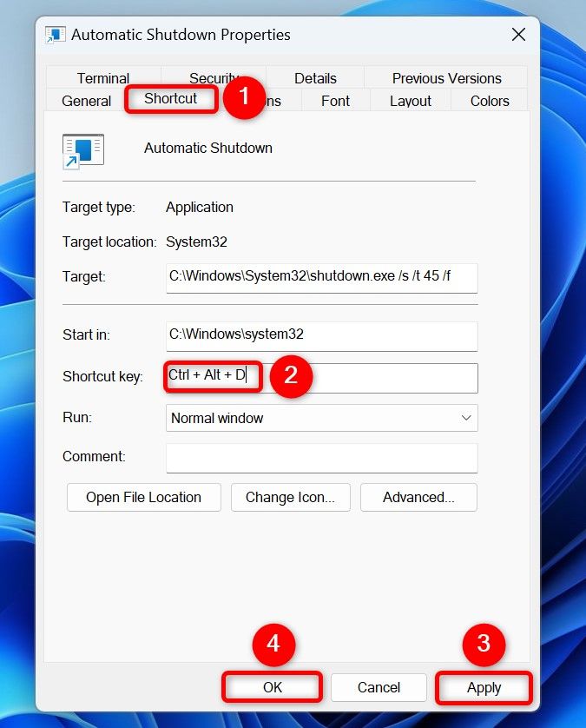Cancel the properties dialog
Viewport: 586px width, 728px height.
pos(379,687)
